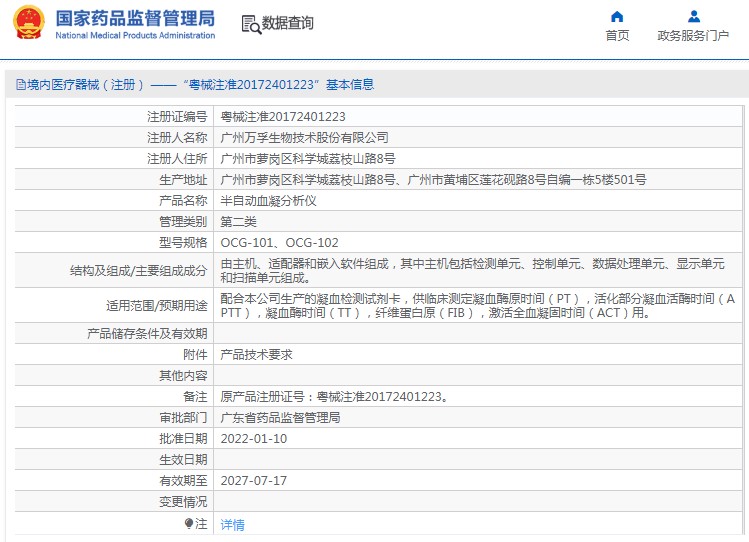749x542 pixels.
Task: Open the 首页 navigation item
Action: pos(617,36)
